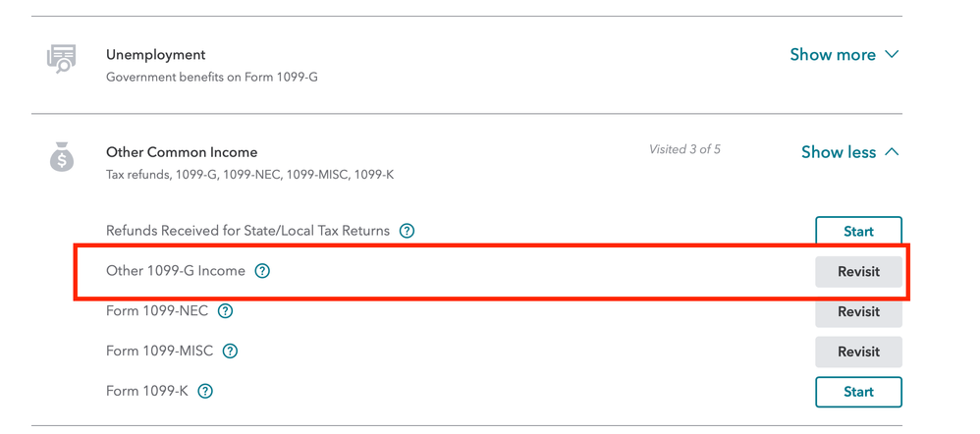Image resolution: width=980 pixels, height=434 pixels.
Task: Revisit Other 1099-G Income
Action: (858, 271)
